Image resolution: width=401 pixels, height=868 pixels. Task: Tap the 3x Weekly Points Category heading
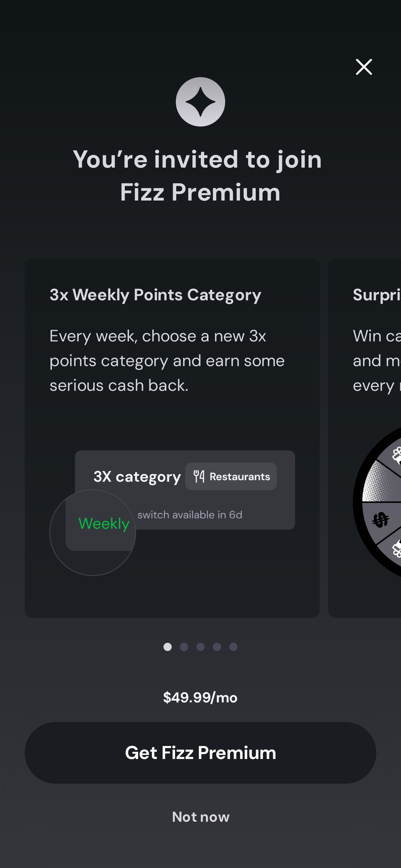pos(155,295)
